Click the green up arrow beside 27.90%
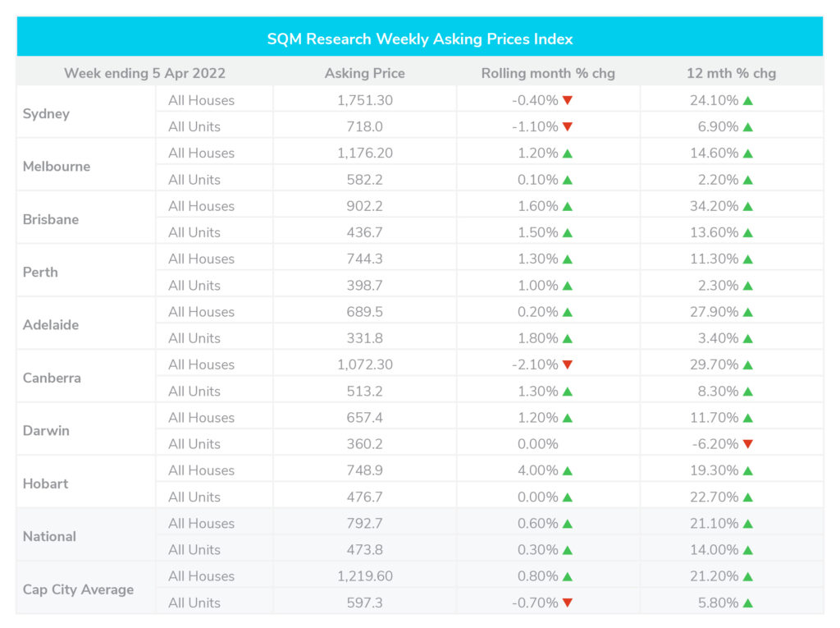 [x=748, y=312]
